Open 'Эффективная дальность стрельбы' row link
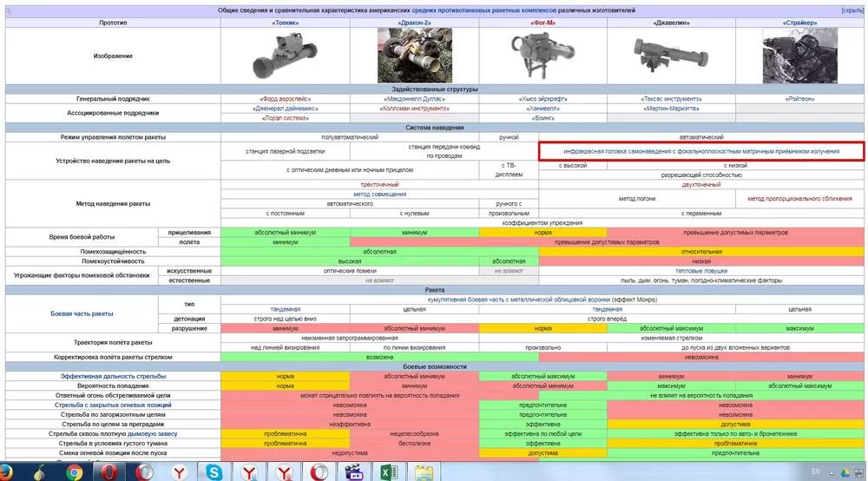Screen dimensions: 868x481 click(x=113, y=377)
